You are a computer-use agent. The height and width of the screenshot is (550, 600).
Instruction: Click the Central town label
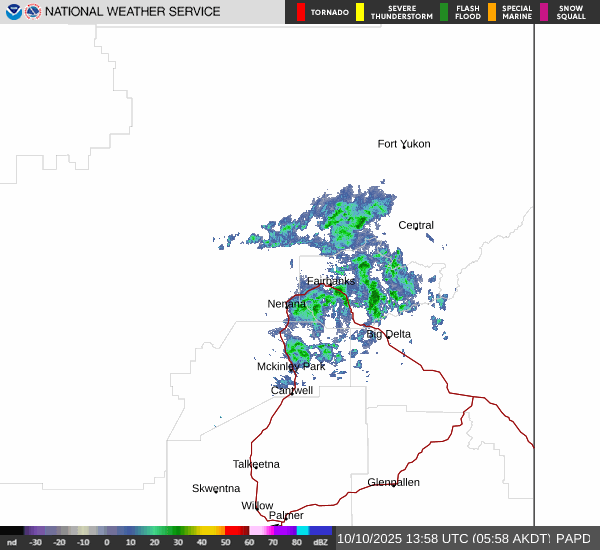click(416, 225)
